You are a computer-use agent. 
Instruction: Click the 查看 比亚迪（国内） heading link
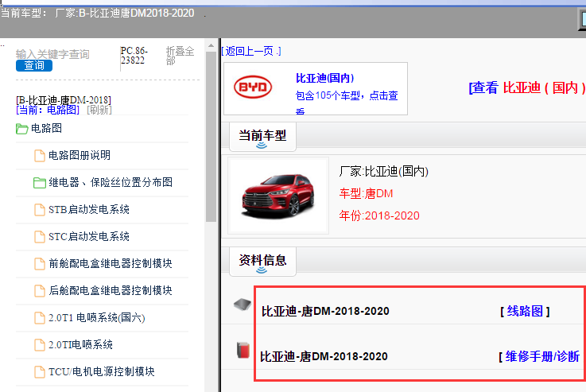click(x=527, y=87)
